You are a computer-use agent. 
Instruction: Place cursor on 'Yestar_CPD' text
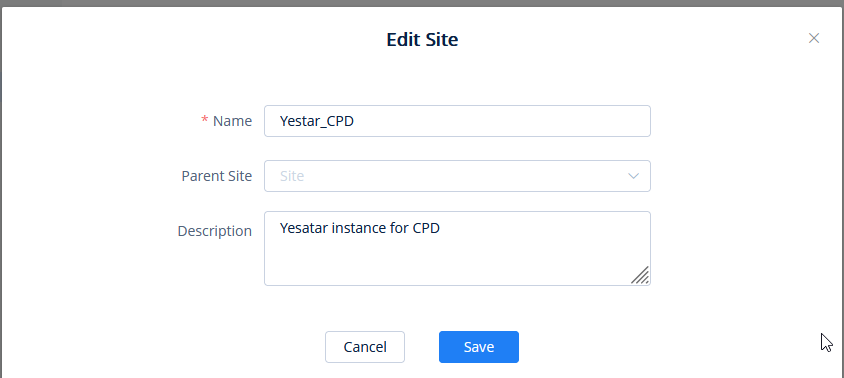tap(316, 121)
